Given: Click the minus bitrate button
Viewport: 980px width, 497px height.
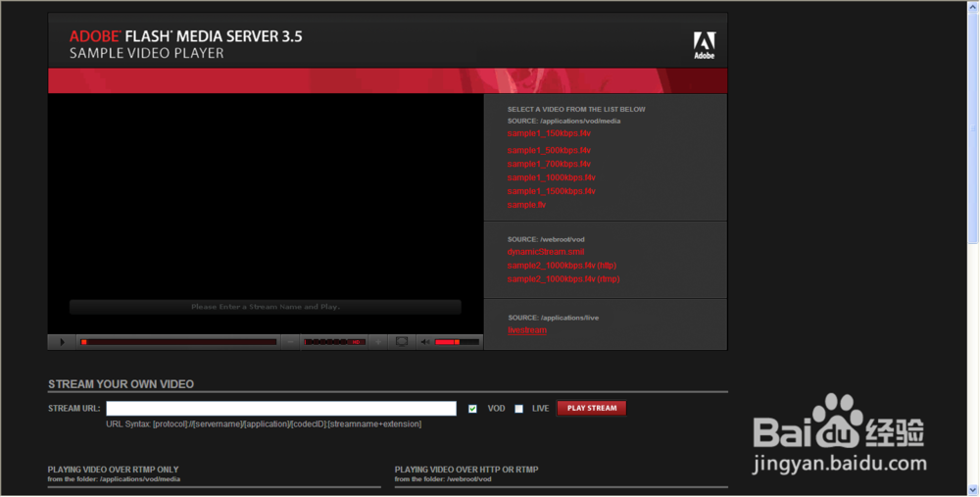Looking at the screenshot, I should point(290,342).
